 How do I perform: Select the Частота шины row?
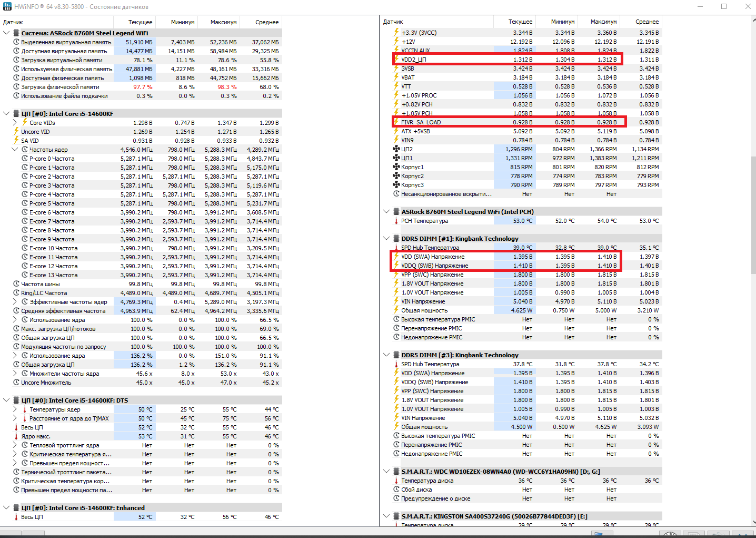pos(141,284)
